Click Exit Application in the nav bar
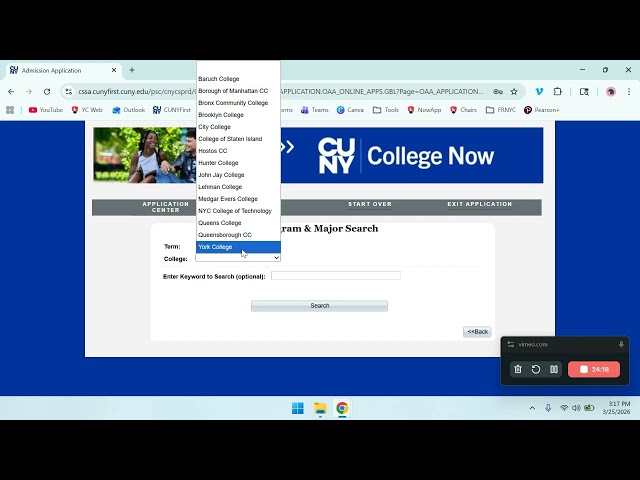This screenshot has width=640, height=480. (x=480, y=204)
